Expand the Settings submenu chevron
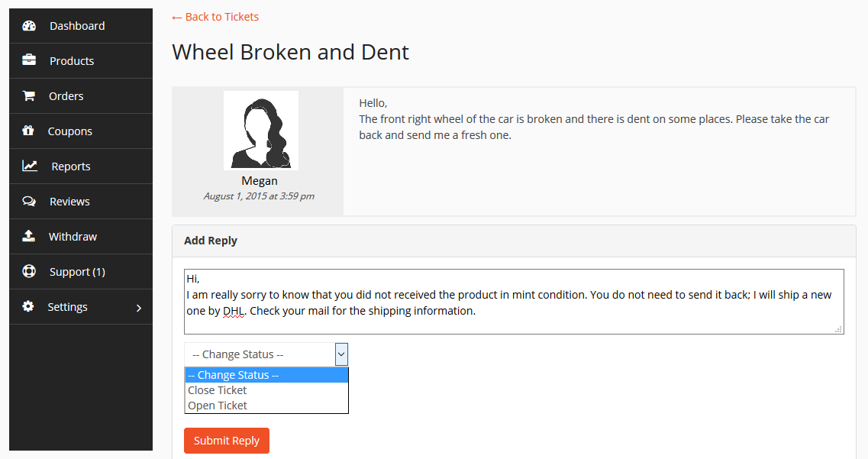This screenshot has height=459, width=868. 139,307
